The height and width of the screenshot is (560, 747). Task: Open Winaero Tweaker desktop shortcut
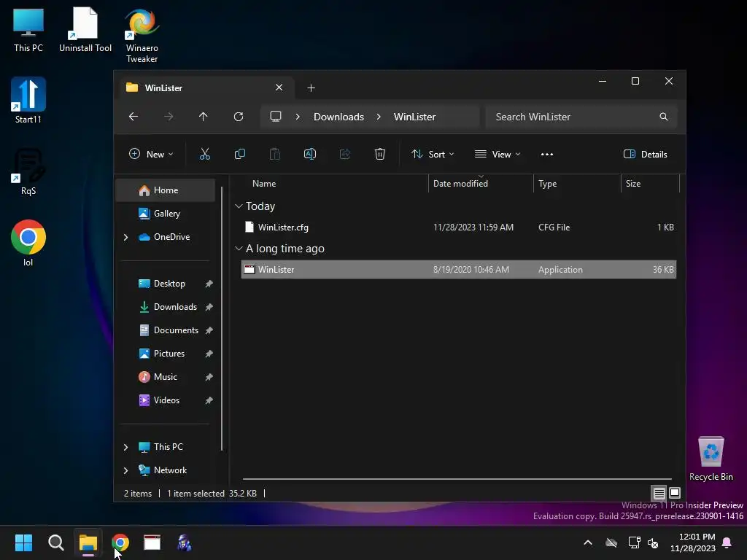142,36
